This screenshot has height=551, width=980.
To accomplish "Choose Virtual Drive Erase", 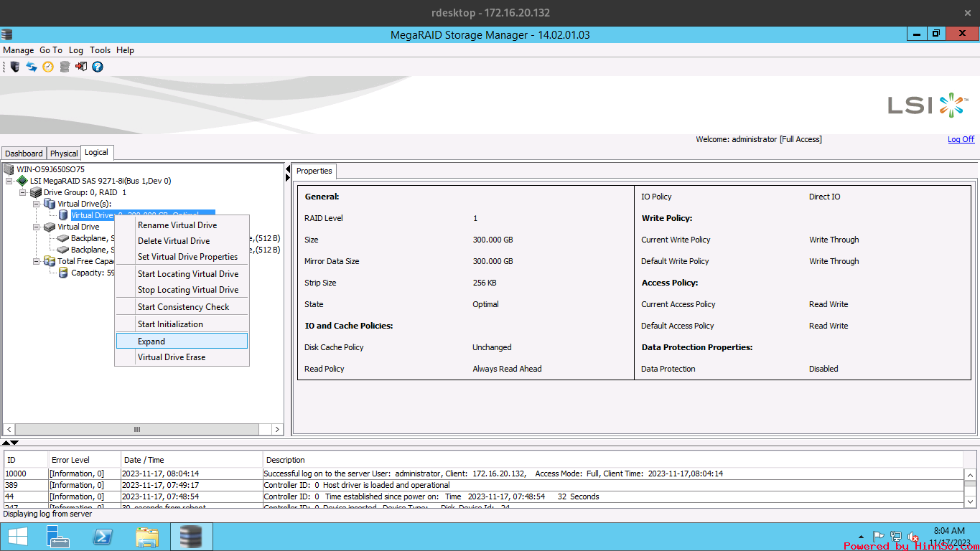I will pos(182,357).
